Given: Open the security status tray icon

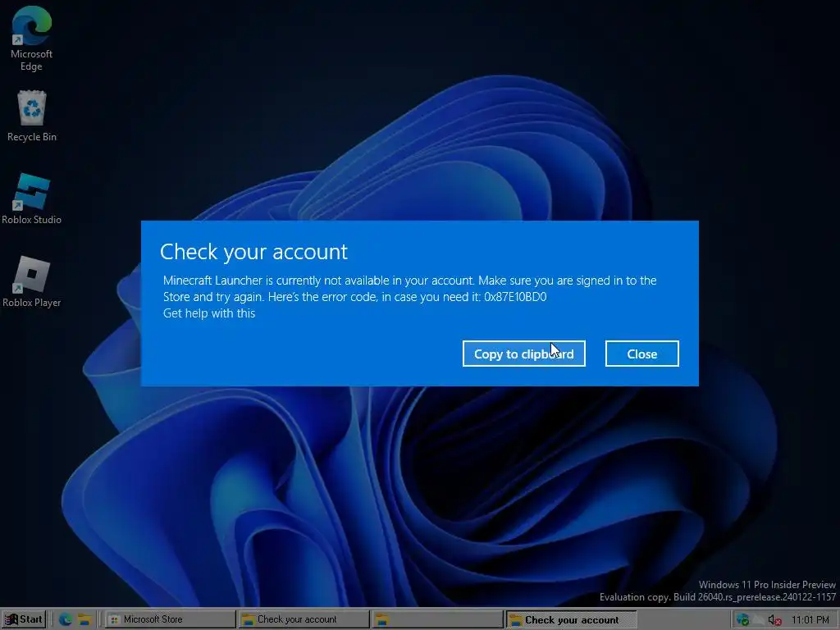Looking at the screenshot, I should 742,620.
